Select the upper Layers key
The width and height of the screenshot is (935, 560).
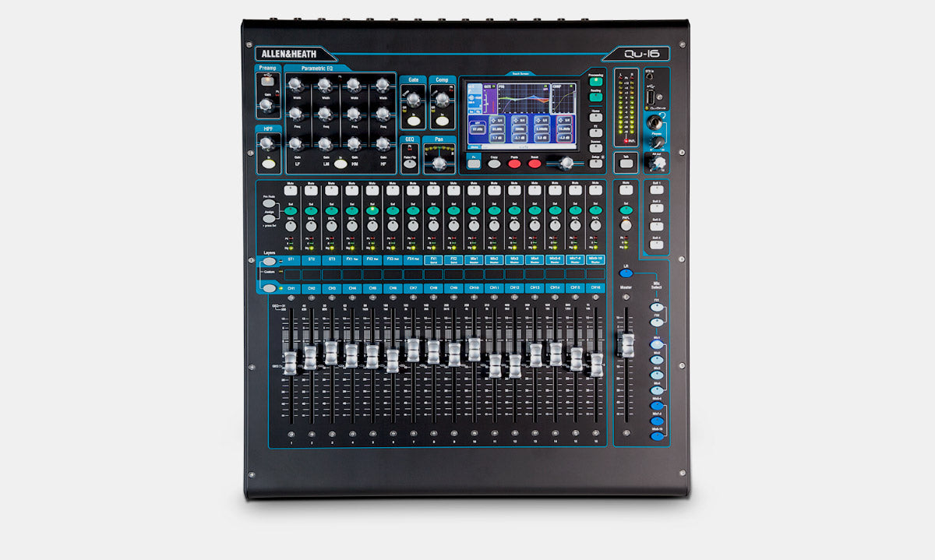pyautogui.click(x=269, y=262)
